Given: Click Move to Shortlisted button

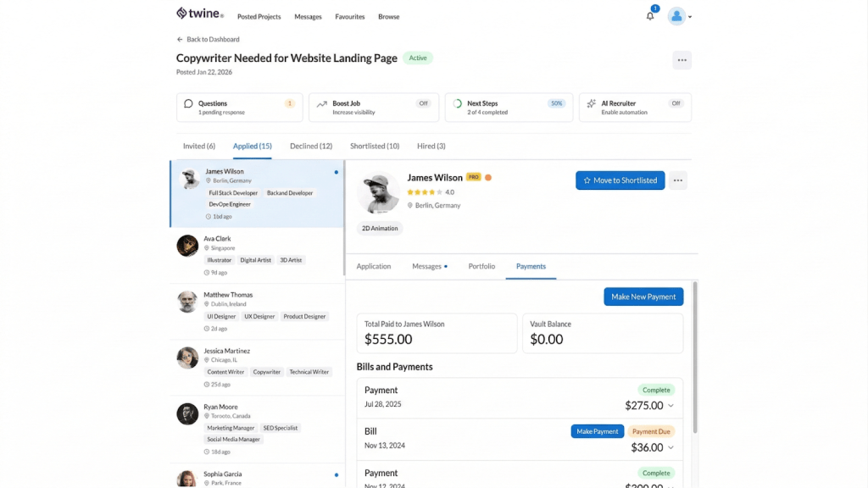Looking at the screenshot, I should 620,180.
